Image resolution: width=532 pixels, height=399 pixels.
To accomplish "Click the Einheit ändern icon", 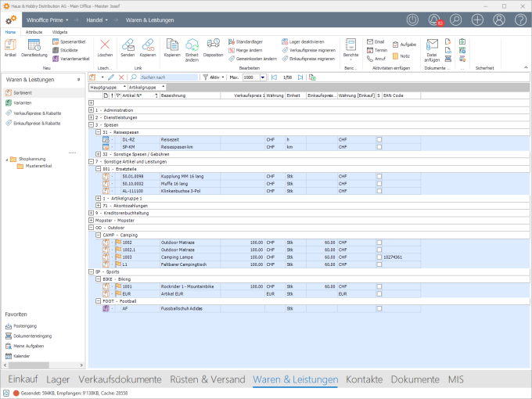I will [191, 47].
